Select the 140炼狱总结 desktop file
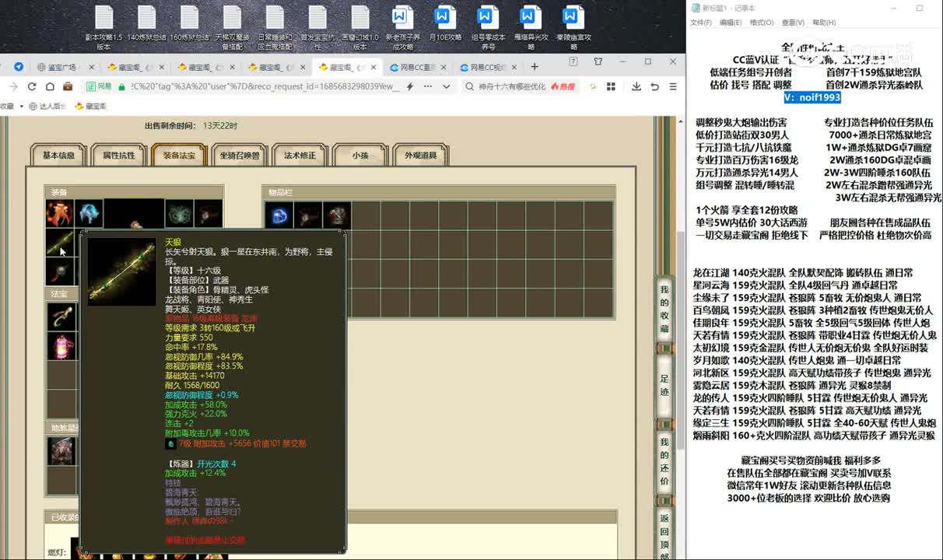Screen dimensions: 943x560 tap(147, 26)
